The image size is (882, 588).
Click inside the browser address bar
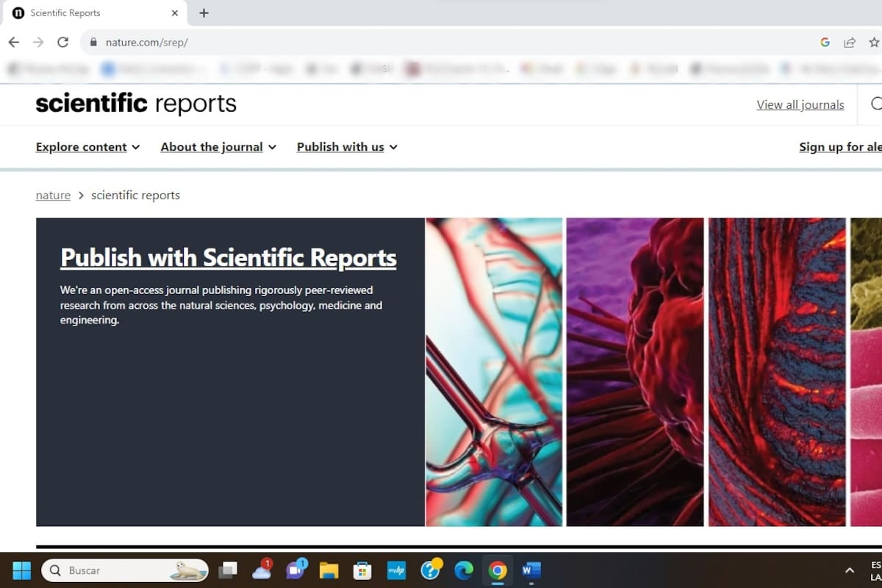[x=294, y=43]
